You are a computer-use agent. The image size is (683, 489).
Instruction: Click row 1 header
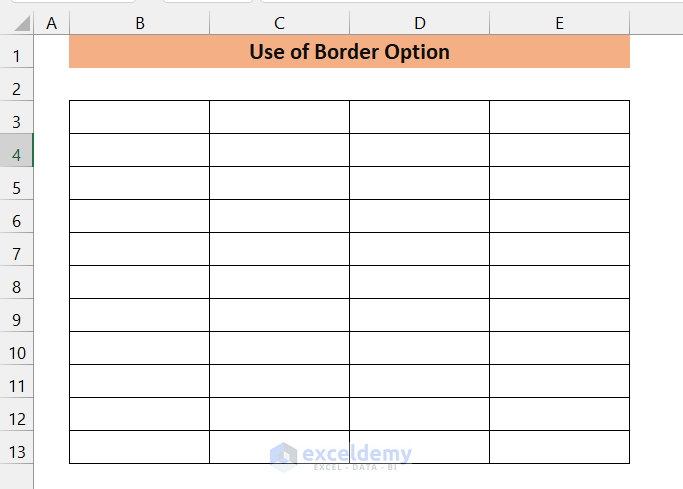coord(16,56)
